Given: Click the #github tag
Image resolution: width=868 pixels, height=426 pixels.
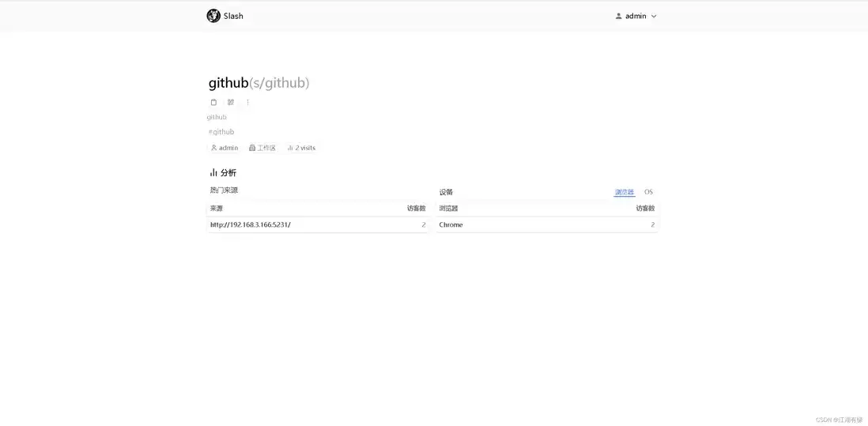Looking at the screenshot, I should [x=221, y=132].
